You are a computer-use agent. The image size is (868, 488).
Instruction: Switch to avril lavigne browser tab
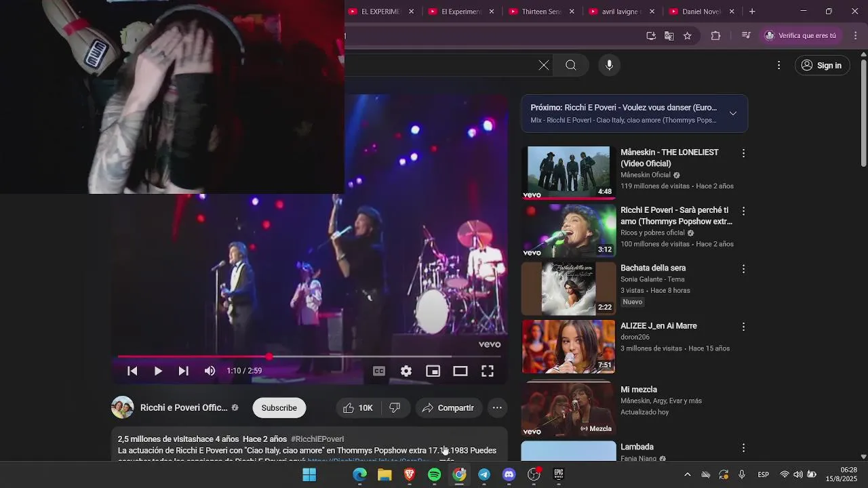(621, 12)
